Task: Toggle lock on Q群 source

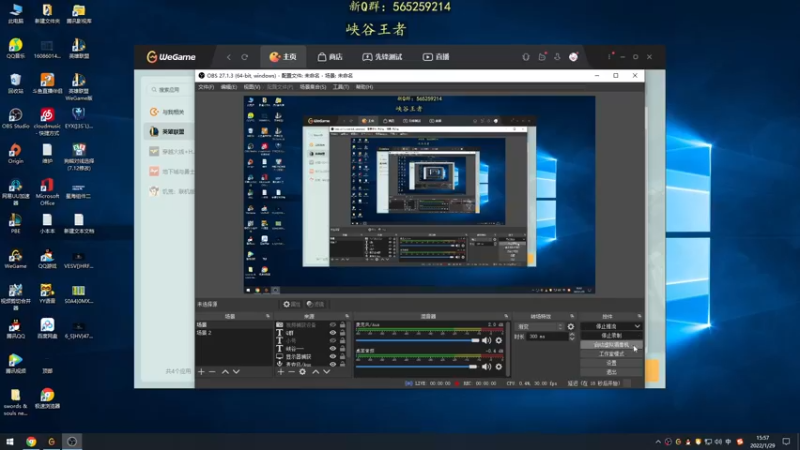Action: point(342,333)
